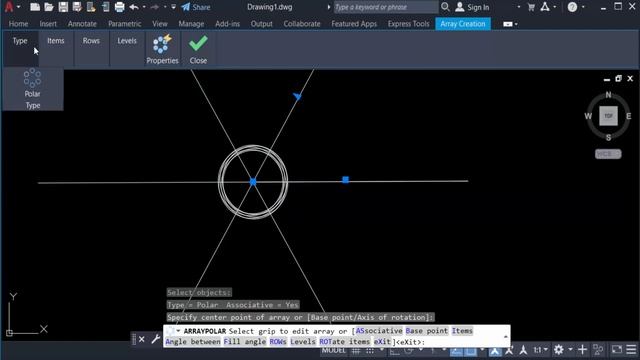Click the Isolate Objects icon in status bar

[x=598, y=350]
